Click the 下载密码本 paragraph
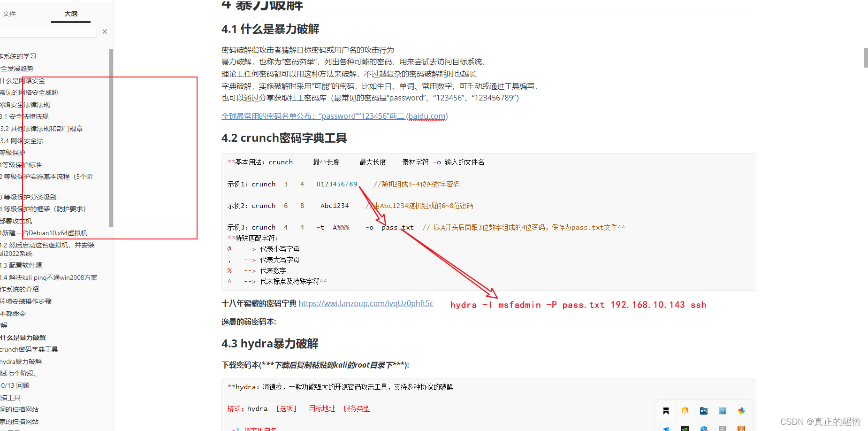Screen dimensions: 868x431 click(315, 365)
